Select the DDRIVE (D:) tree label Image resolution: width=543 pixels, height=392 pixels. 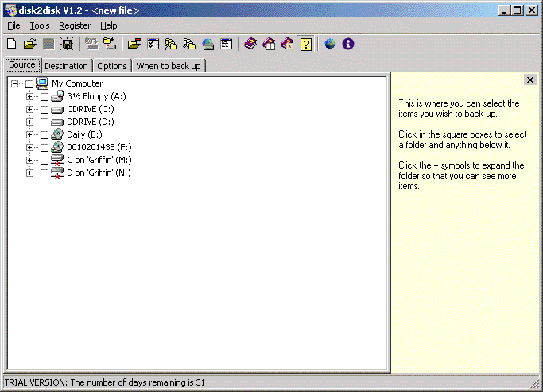91,122
